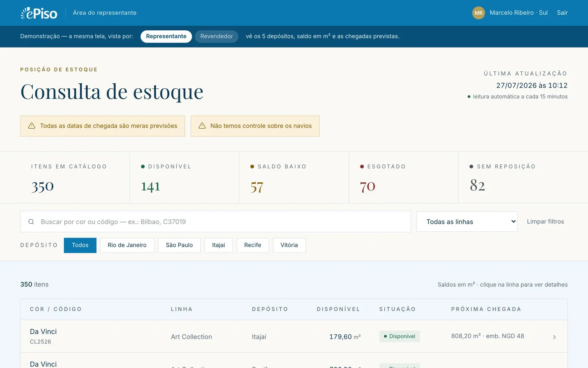Click the Depósito column header
Viewport: 588px width, 368px height.
tap(270, 309)
